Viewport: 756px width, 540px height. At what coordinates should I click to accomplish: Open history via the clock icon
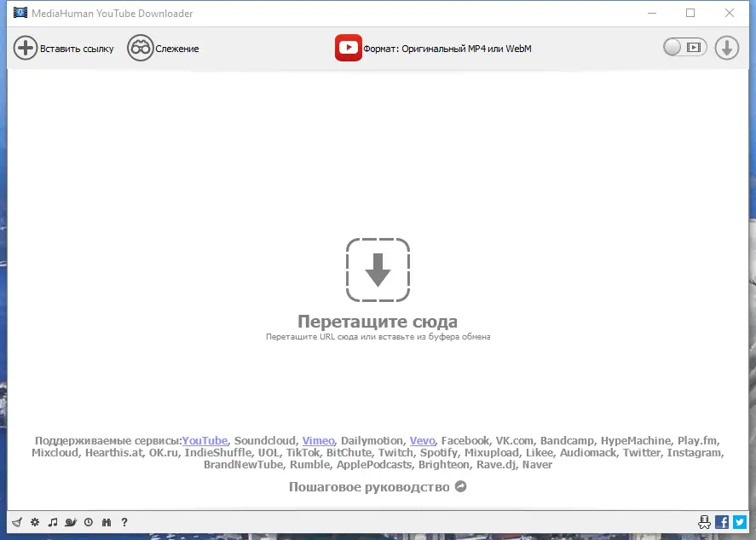point(88,521)
